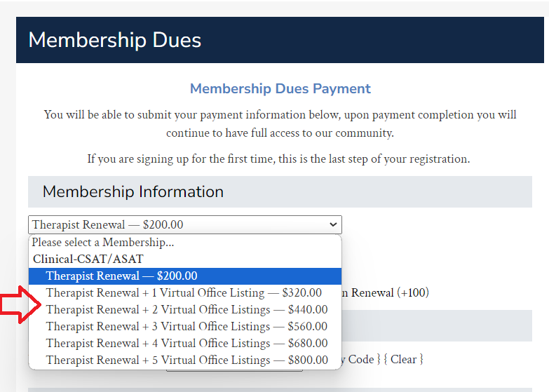Click the payment information instructions paragraph
The image size is (549, 392).
(x=280, y=123)
